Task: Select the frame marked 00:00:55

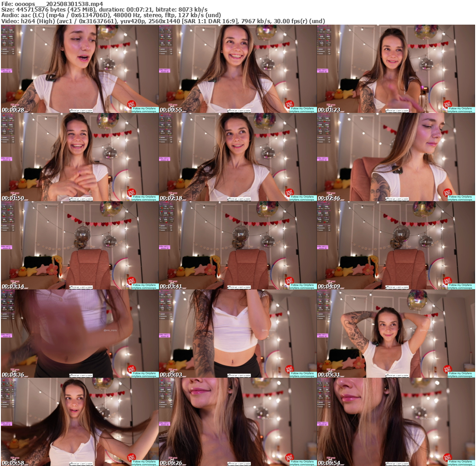Action: pos(238,68)
